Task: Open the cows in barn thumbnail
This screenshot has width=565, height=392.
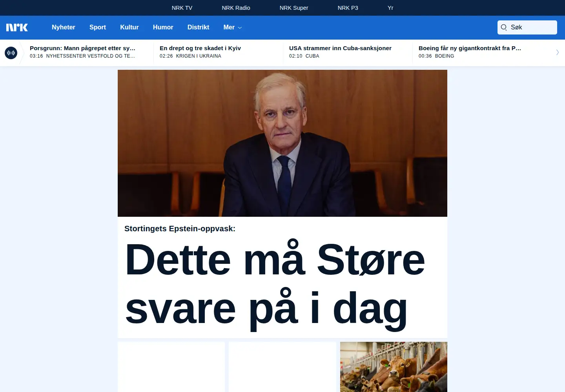Action: pos(394,367)
